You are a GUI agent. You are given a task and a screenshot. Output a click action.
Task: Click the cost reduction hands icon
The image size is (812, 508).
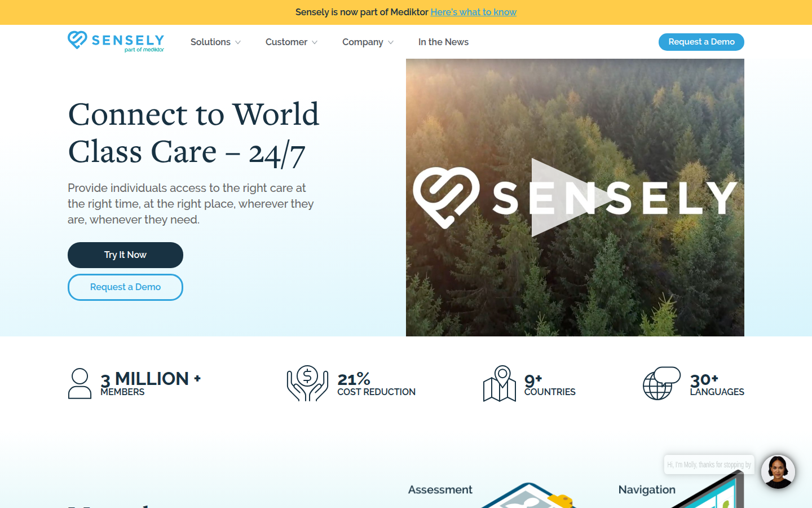(x=307, y=383)
